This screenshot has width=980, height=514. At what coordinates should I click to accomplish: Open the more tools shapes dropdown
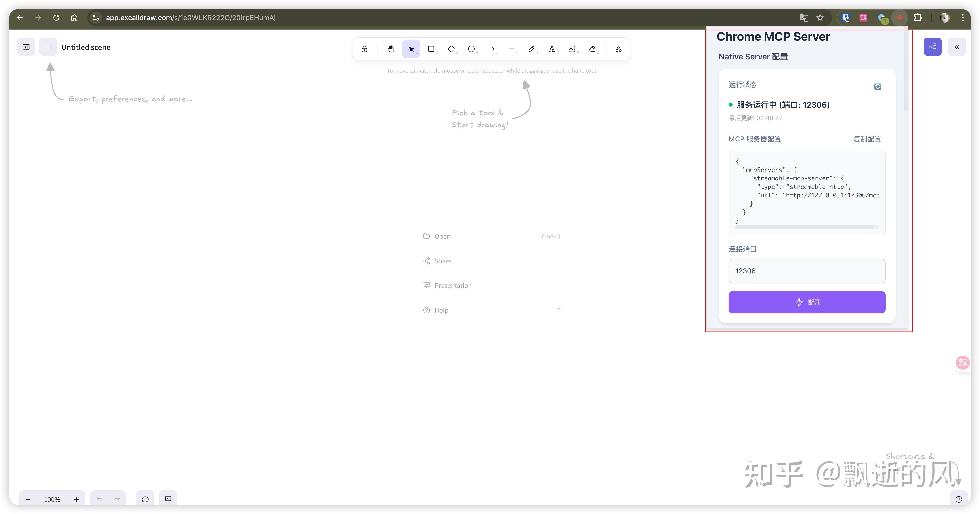coord(619,49)
